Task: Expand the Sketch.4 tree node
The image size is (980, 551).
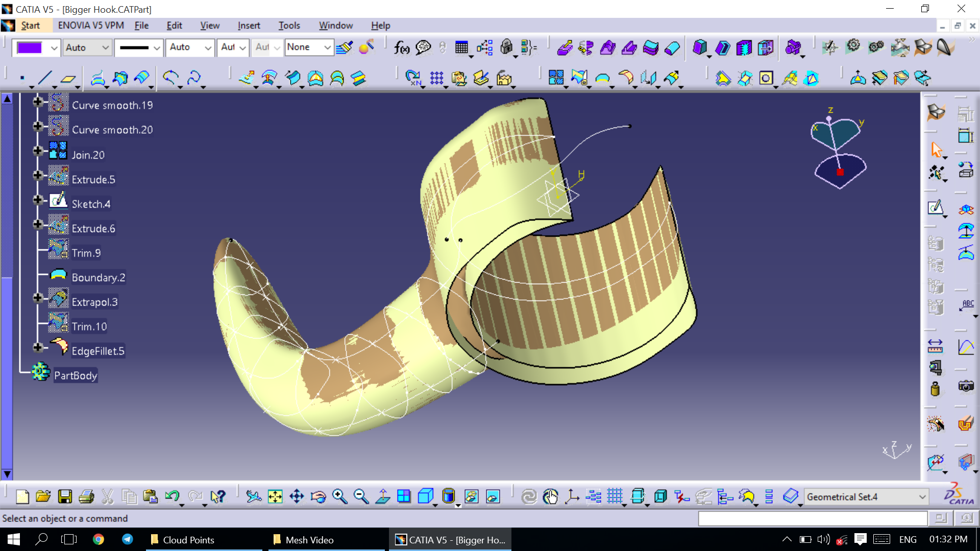Action: tap(37, 199)
